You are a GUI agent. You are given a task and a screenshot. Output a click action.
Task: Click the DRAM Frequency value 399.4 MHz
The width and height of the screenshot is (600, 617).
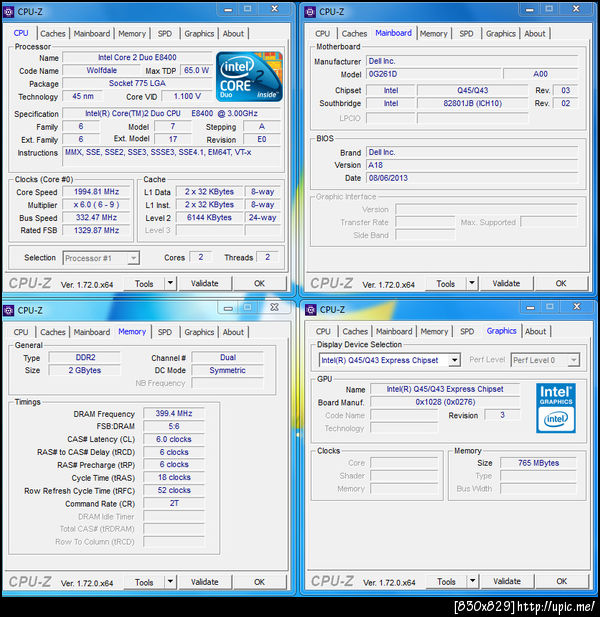[x=174, y=414]
